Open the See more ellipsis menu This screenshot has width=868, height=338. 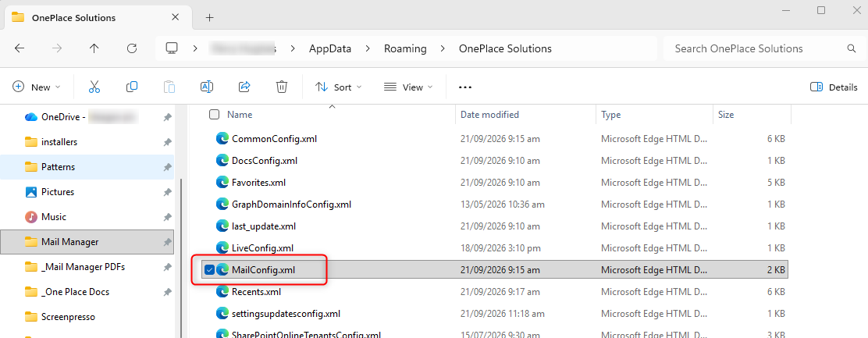[x=465, y=87]
